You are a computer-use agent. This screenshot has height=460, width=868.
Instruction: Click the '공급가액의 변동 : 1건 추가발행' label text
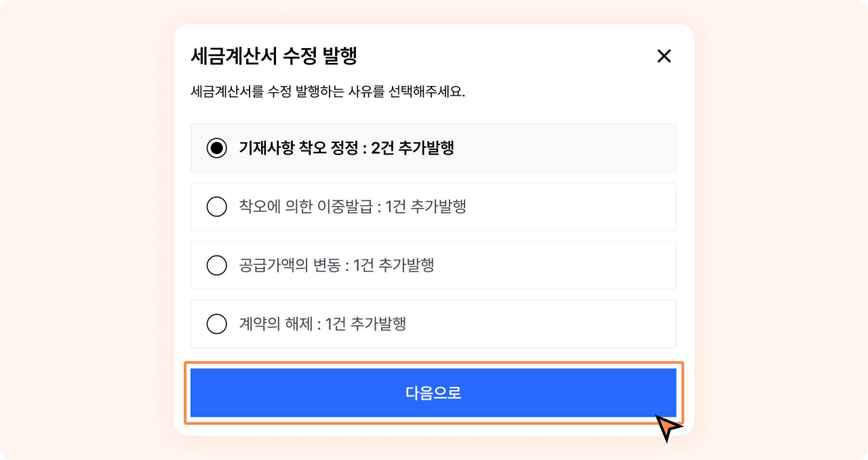click(x=336, y=265)
